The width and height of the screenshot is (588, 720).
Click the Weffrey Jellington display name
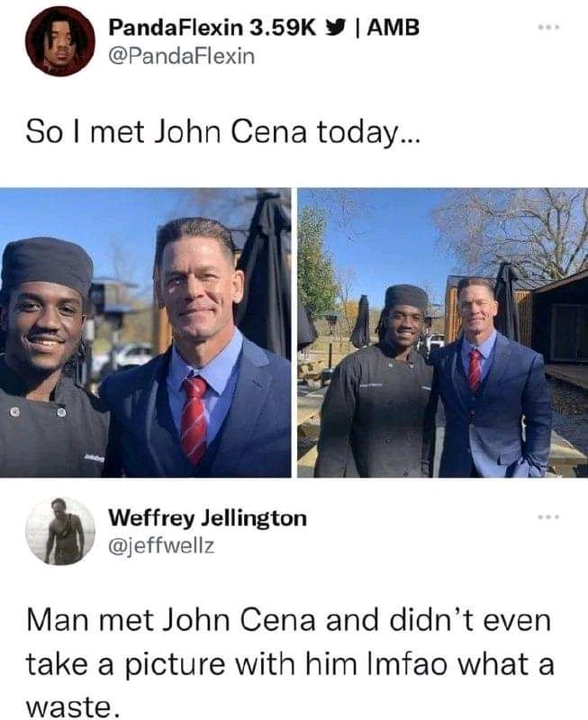click(208, 518)
